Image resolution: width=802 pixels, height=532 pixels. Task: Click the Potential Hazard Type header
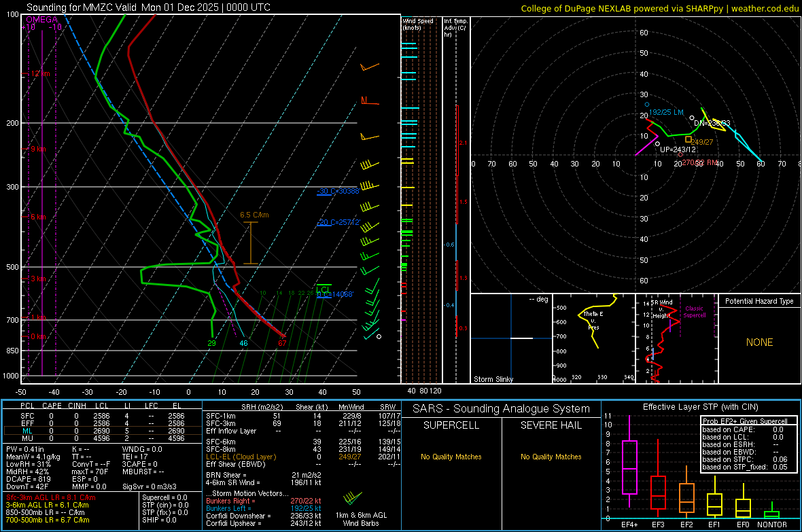coord(759,301)
